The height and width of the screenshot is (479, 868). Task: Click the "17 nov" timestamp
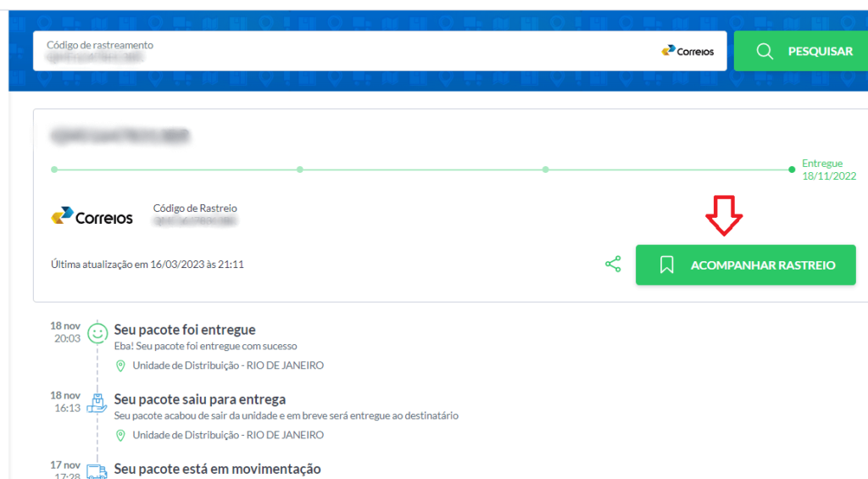coord(65,465)
